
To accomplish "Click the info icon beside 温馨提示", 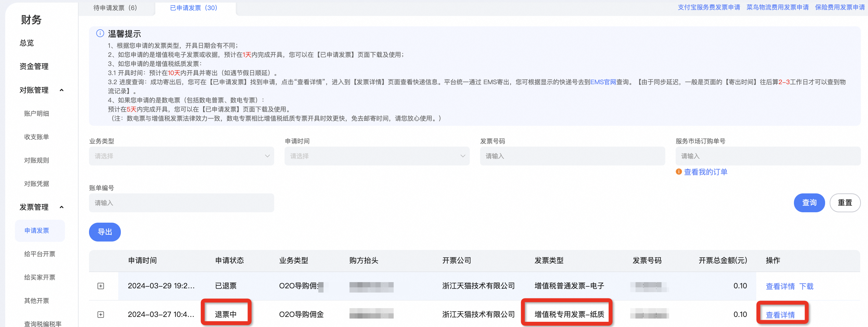I will click(x=100, y=33).
